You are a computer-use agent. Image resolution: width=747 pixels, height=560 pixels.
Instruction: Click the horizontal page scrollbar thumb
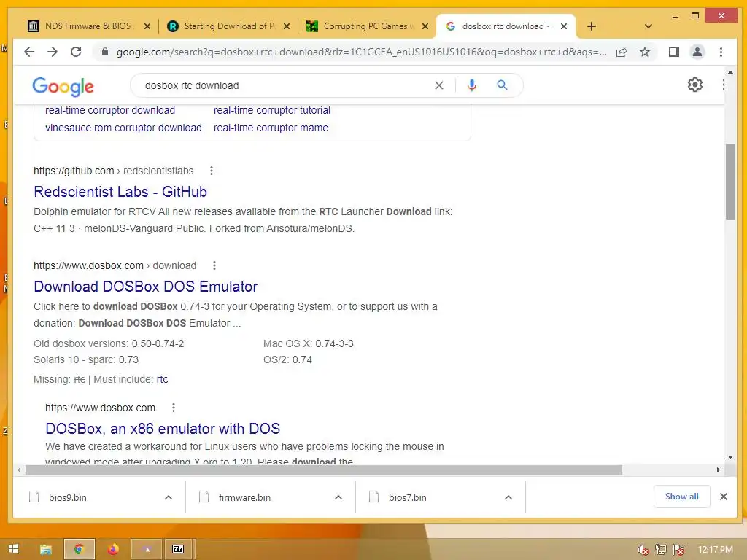pyautogui.click(x=323, y=470)
